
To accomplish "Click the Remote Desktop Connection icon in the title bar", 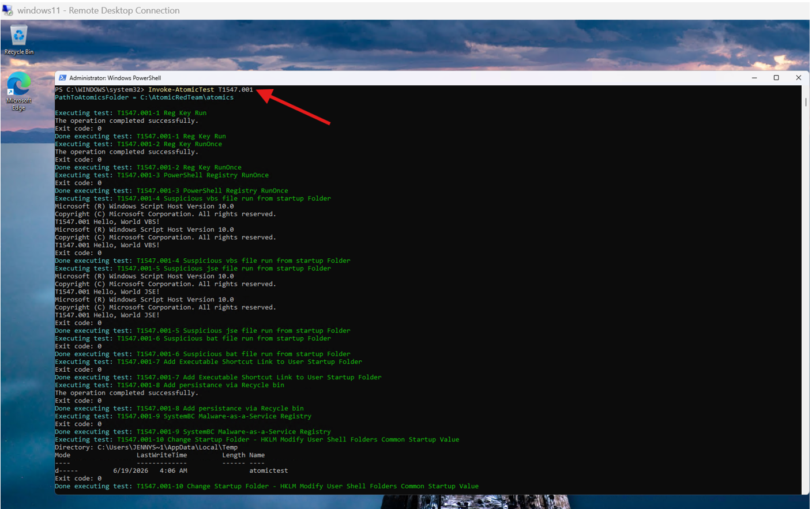I will pyautogui.click(x=7, y=10).
